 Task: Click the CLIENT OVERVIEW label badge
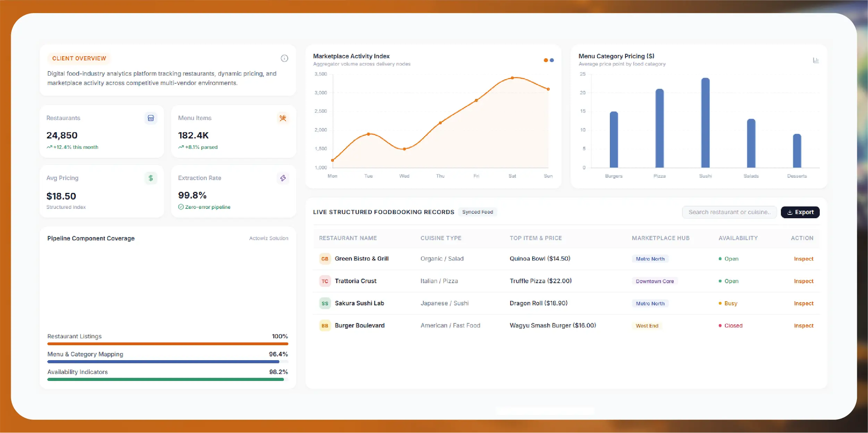79,58
